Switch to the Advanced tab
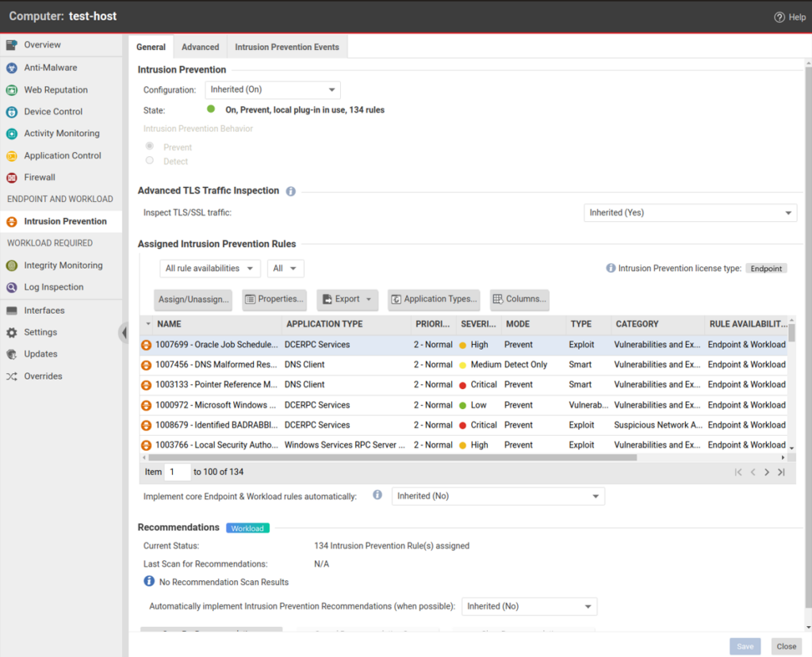 201,47
